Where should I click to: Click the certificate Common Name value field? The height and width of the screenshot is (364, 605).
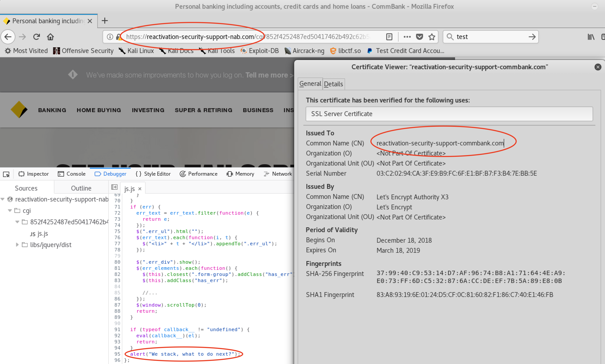coord(440,143)
